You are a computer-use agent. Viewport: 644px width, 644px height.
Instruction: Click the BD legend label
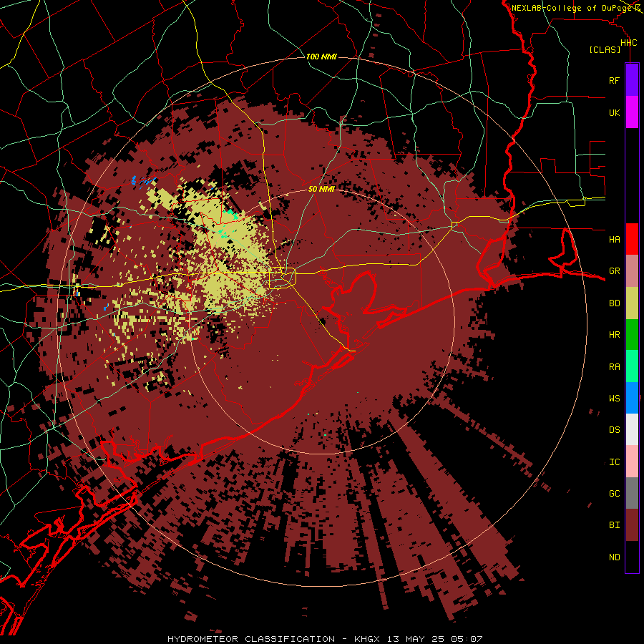click(614, 303)
